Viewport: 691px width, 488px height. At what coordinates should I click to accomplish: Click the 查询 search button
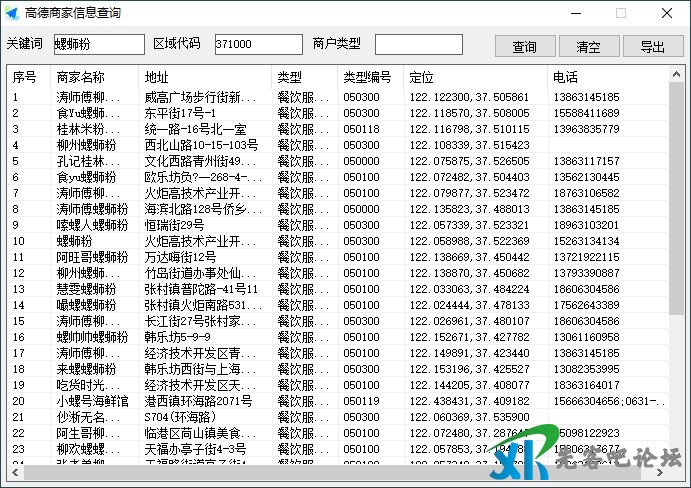click(525, 47)
